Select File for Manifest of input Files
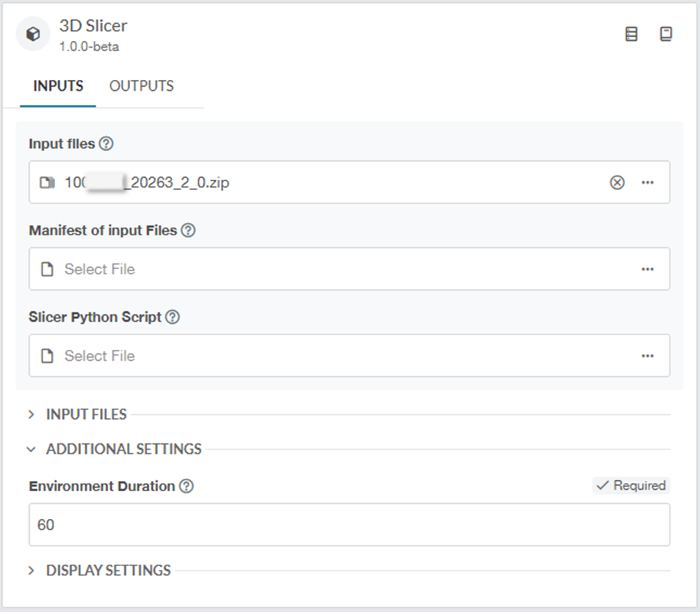The height and width of the screenshot is (612, 700). pyautogui.click(x=99, y=269)
